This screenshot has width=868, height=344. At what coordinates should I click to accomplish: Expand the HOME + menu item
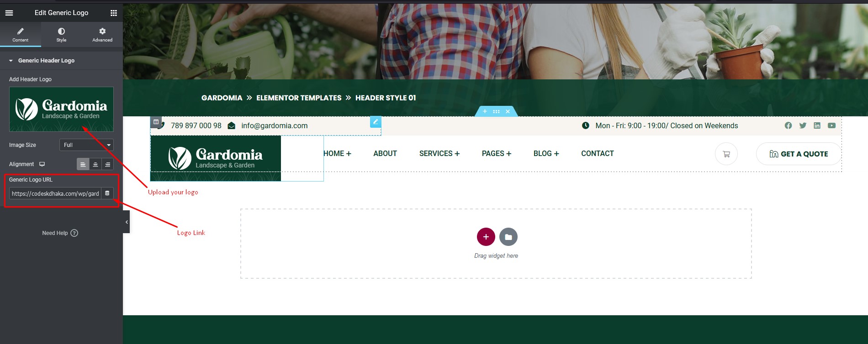click(337, 154)
